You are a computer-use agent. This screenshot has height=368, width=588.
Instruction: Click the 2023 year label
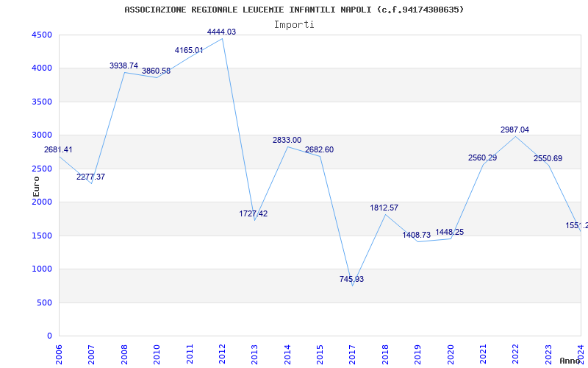548,355
